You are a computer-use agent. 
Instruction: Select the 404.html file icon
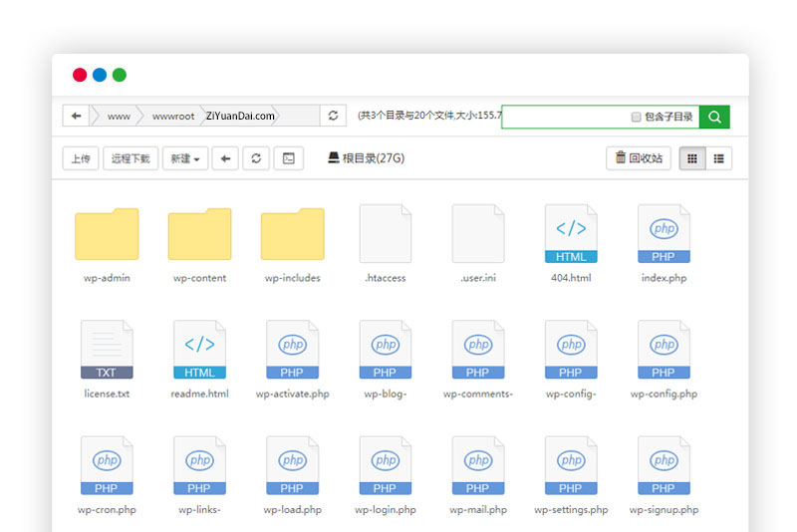click(571, 234)
